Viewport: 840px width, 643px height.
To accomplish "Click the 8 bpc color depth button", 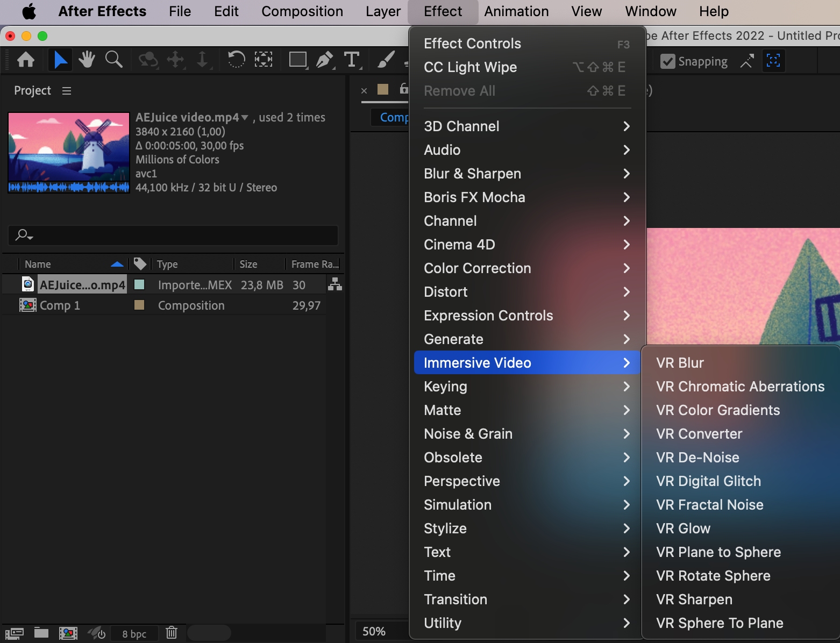I will pos(134,634).
